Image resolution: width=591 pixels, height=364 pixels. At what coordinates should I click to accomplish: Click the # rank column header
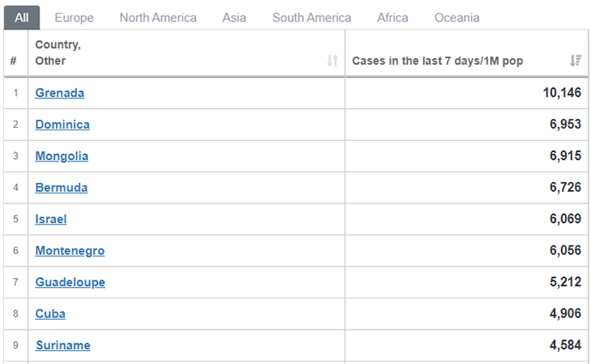[14, 61]
